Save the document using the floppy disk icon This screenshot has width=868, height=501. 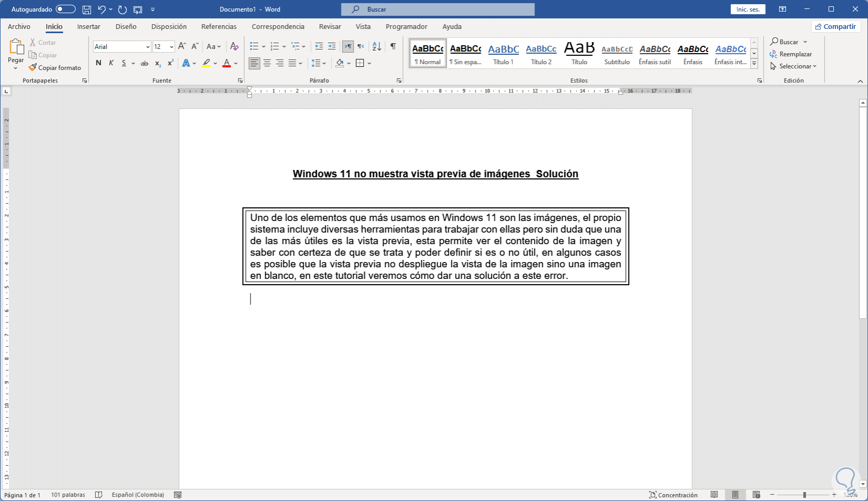pos(87,9)
